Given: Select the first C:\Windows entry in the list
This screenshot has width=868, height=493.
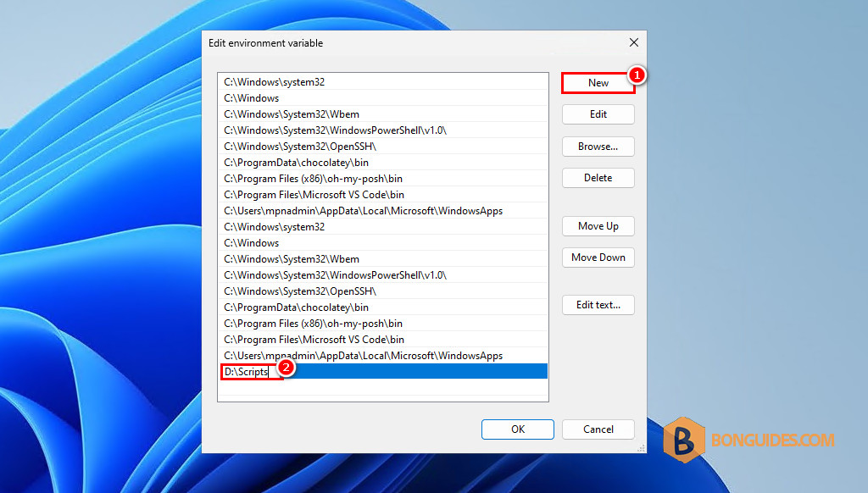Looking at the screenshot, I should click(x=383, y=98).
